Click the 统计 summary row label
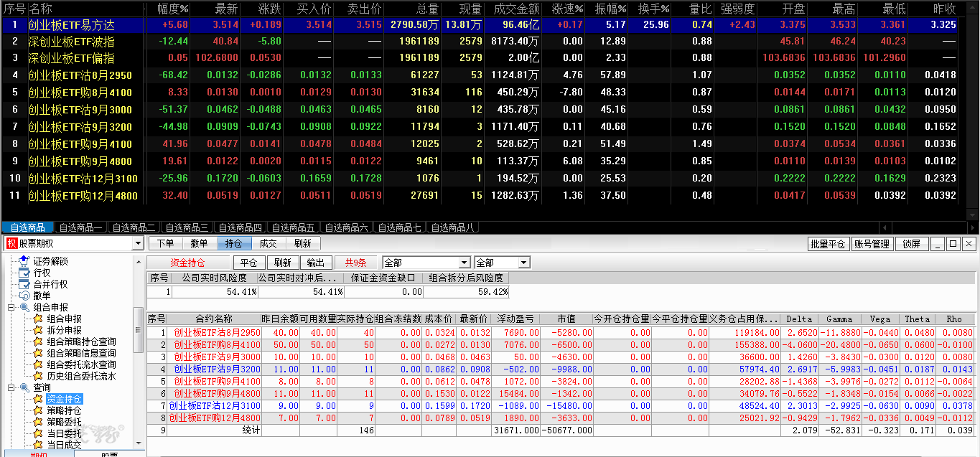The width and height of the screenshot is (980, 457). (251, 430)
